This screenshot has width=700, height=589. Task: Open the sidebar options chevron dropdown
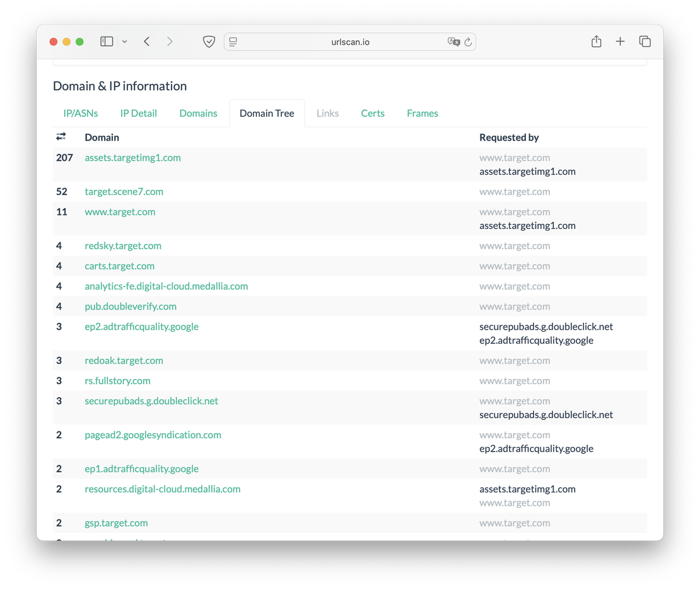click(124, 41)
